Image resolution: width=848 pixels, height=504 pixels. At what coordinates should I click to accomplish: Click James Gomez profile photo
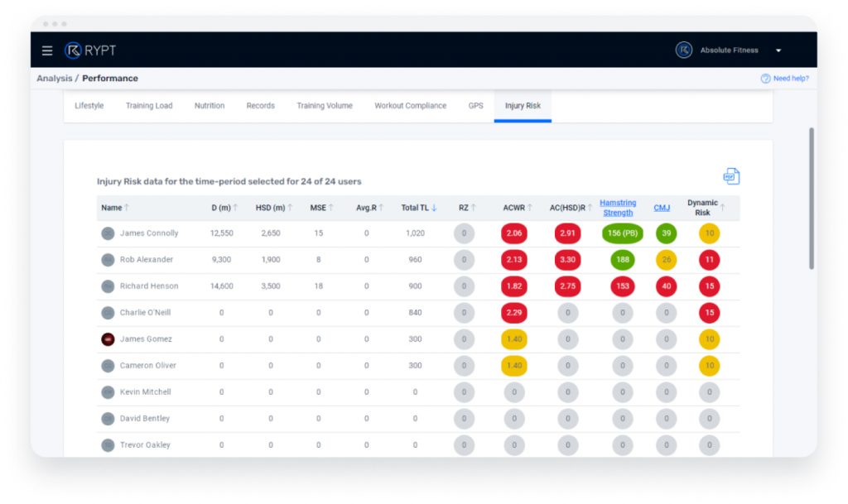click(108, 339)
